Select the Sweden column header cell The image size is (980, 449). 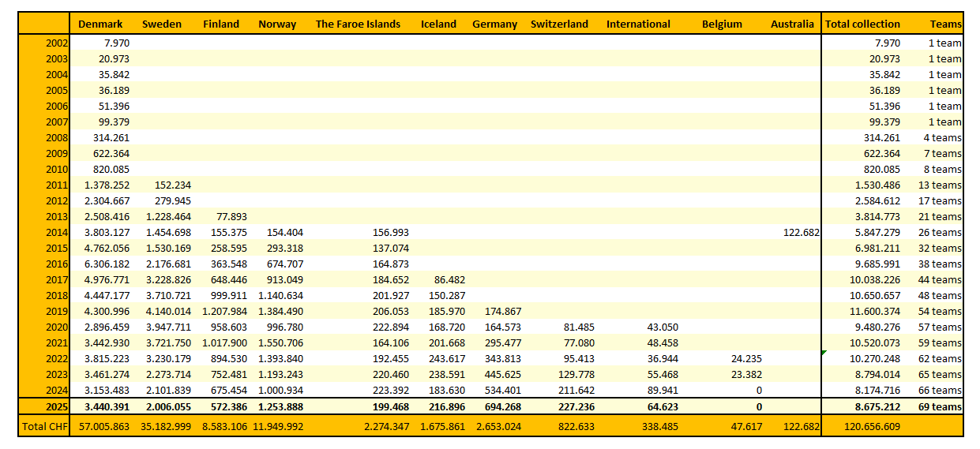tap(161, 24)
